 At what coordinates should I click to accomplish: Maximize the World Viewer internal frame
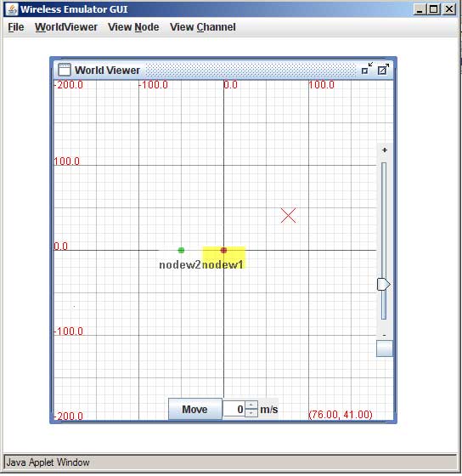383,69
